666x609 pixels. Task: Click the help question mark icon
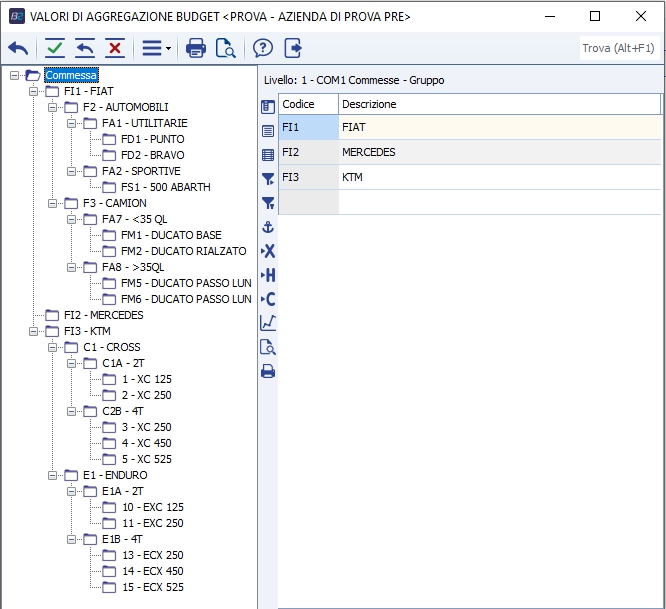click(x=262, y=48)
